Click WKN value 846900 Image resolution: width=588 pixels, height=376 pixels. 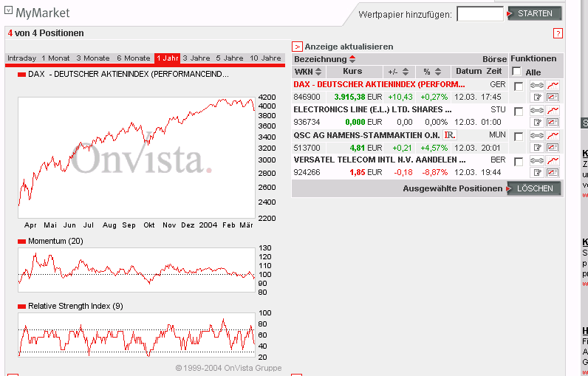307,97
